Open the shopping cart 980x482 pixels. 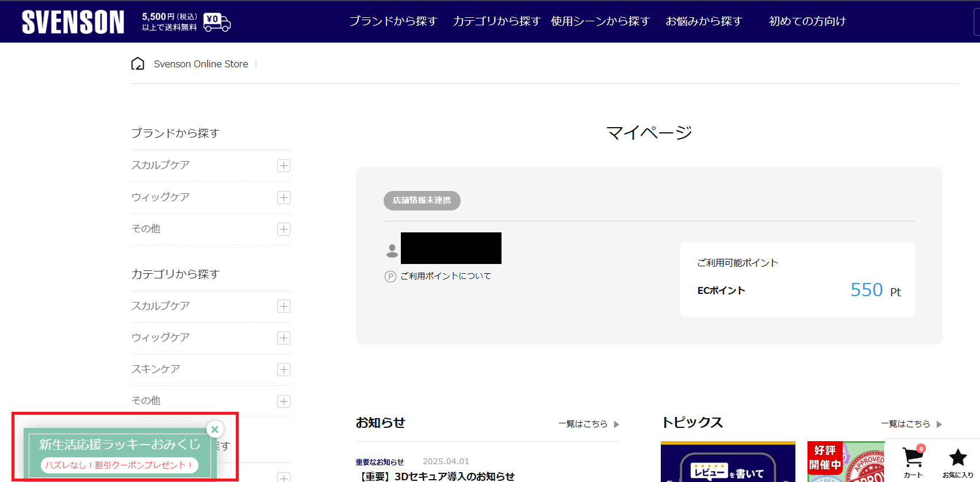coord(913,461)
